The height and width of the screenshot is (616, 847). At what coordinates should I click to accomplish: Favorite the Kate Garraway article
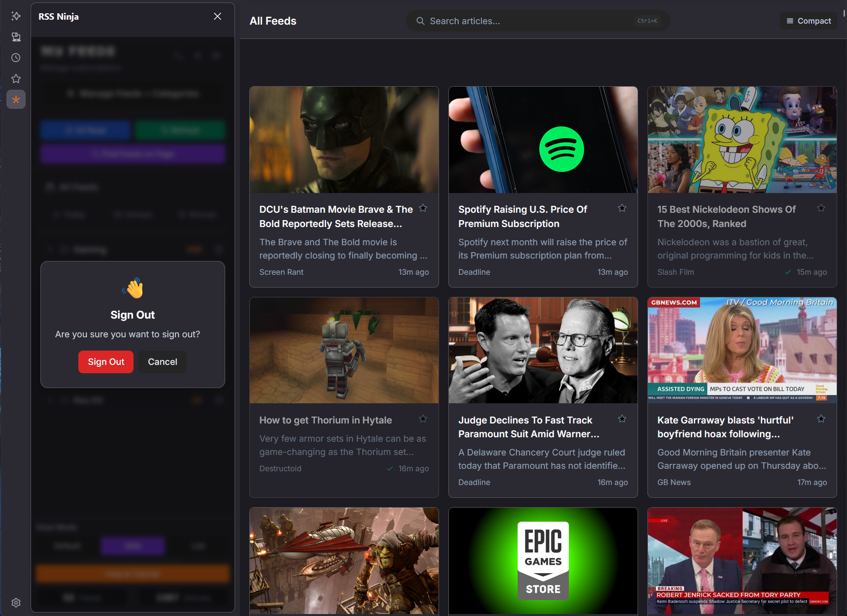point(821,419)
